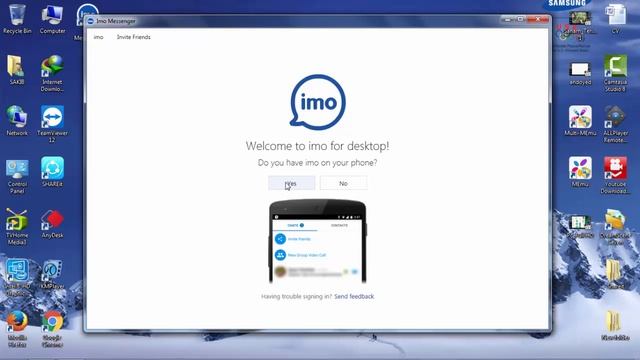Select the Camtasia Studio 8 icon
The image size is (640, 360).
(x=616, y=73)
